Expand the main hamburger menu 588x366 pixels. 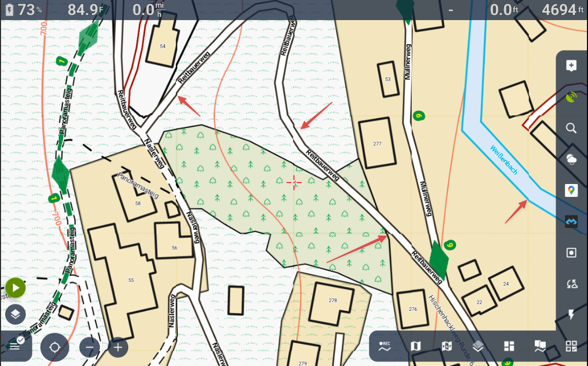click(15, 346)
